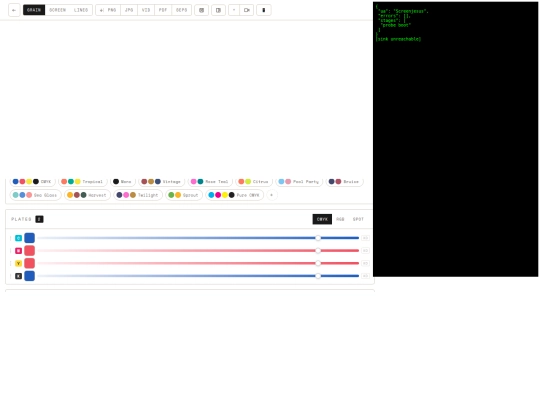Open the Y plate red color swatch
The width and height of the screenshot is (540, 405).
point(30,263)
